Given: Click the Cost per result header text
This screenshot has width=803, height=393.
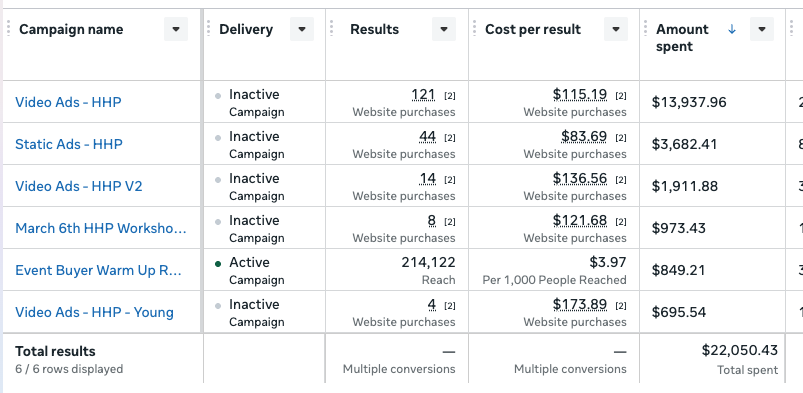Looking at the screenshot, I should [533, 29].
